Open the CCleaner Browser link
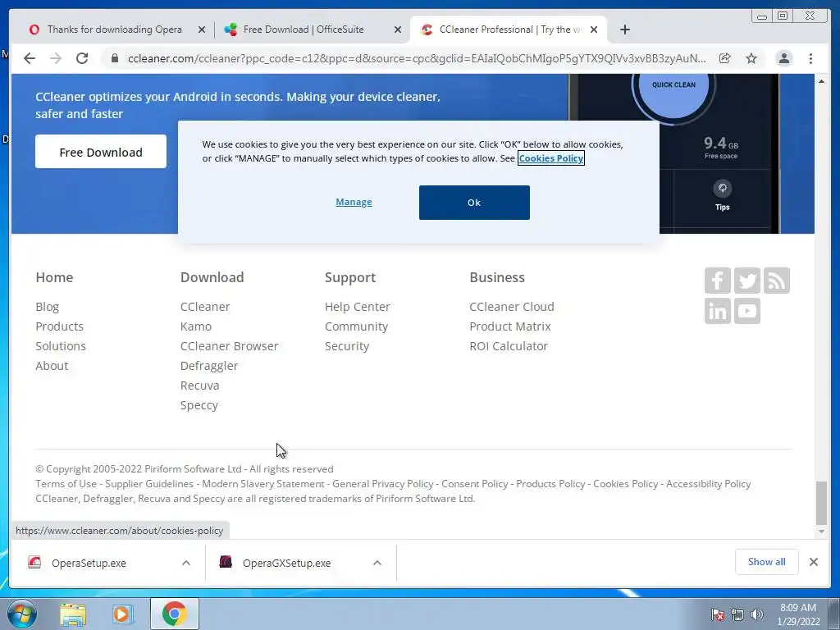The width and height of the screenshot is (840, 630). [230, 347]
